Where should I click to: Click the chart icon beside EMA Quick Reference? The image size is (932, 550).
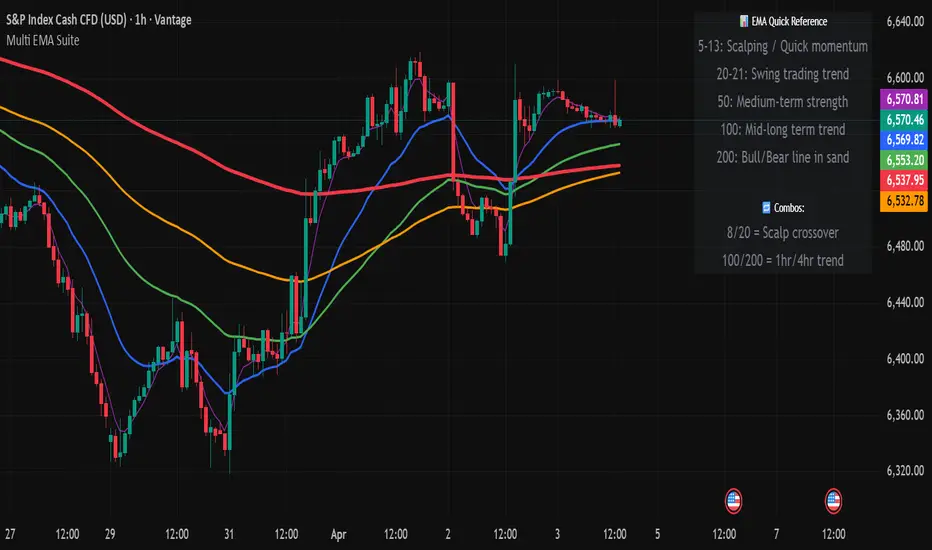(744, 21)
